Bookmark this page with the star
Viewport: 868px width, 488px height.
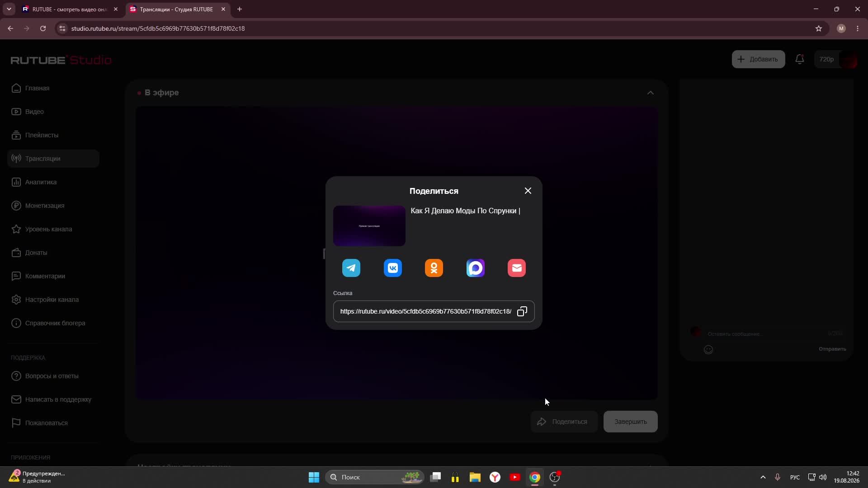(x=819, y=28)
